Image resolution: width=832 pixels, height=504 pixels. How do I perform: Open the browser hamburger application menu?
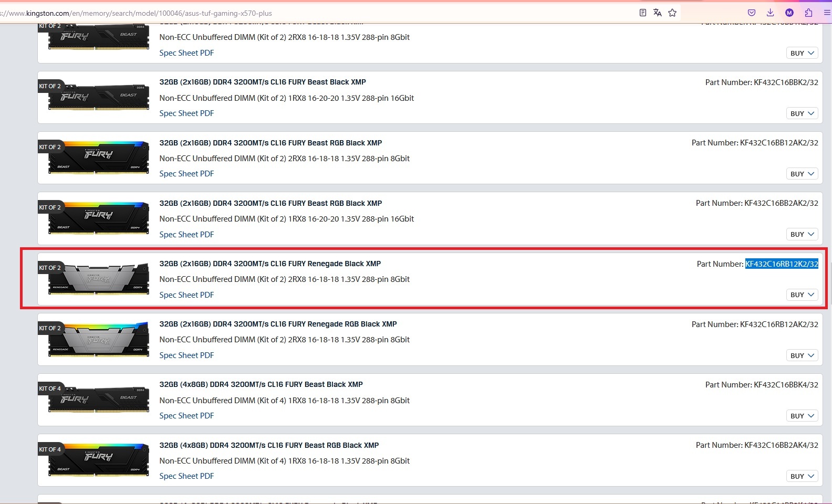827,13
